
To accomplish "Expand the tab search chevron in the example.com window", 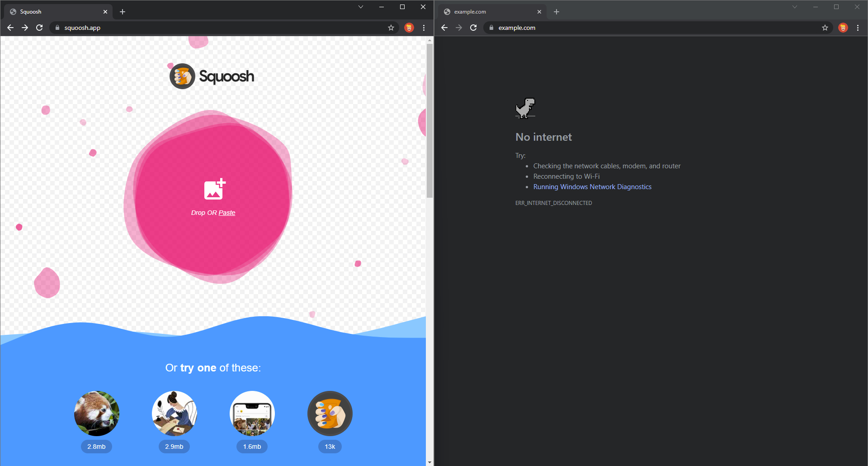I will click(795, 7).
